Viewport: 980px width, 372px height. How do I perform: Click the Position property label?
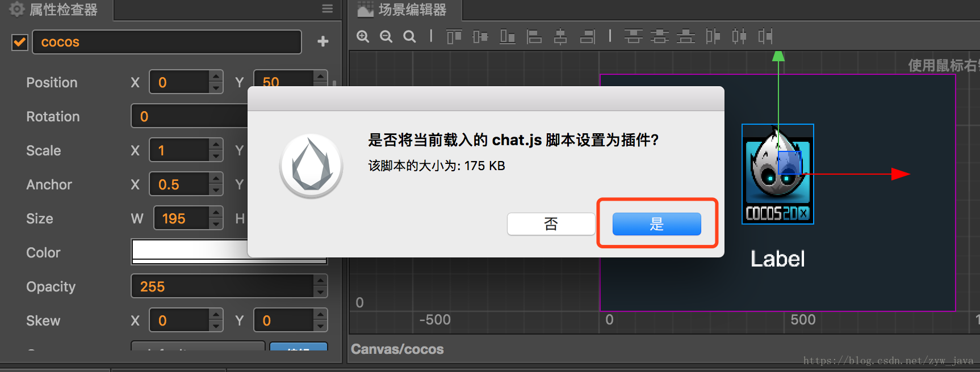point(52,82)
